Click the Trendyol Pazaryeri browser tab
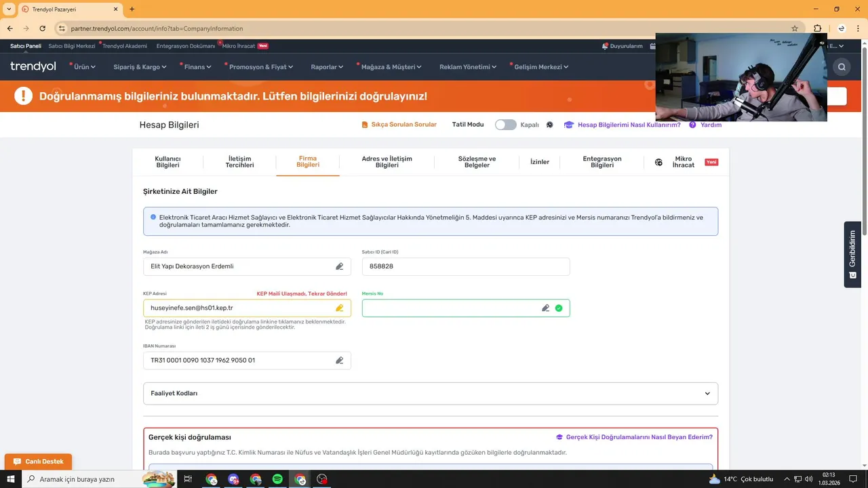Image resolution: width=868 pixels, height=488 pixels. pos(68,9)
